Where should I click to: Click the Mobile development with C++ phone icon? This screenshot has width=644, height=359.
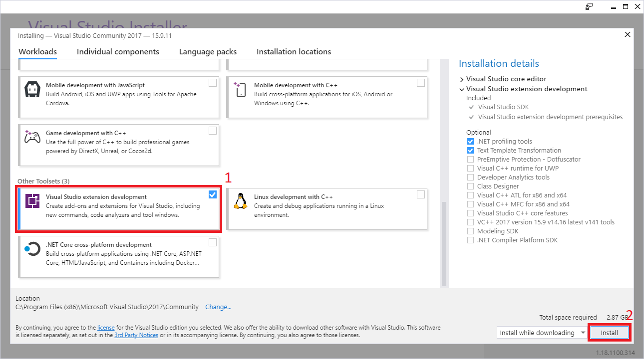pyautogui.click(x=240, y=90)
